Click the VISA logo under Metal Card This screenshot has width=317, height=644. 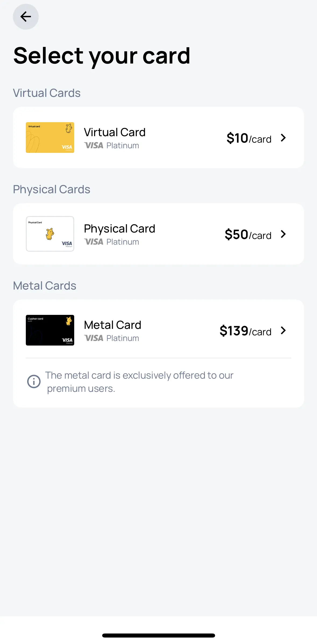(94, 338)
